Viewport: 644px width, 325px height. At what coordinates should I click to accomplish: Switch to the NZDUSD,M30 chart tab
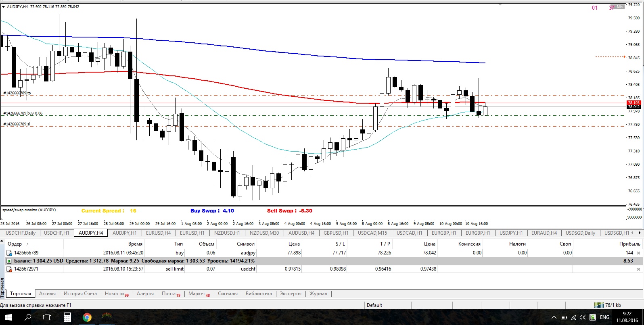click(x=264, y=233)
